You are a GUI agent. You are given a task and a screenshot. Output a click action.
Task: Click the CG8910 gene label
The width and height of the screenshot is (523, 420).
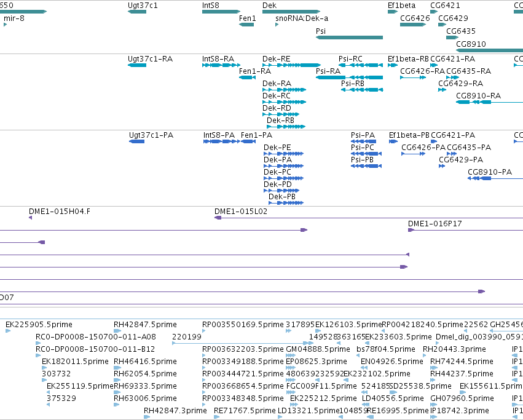coord(471,44)
